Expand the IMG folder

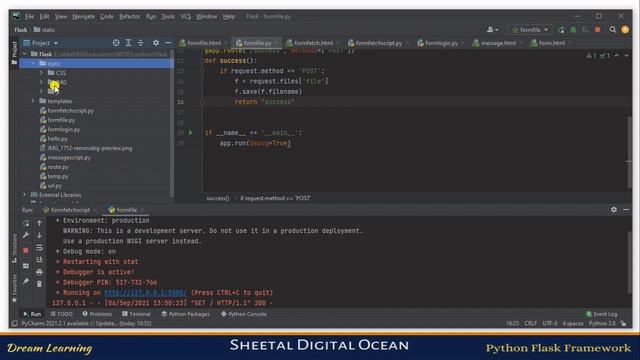41,82
